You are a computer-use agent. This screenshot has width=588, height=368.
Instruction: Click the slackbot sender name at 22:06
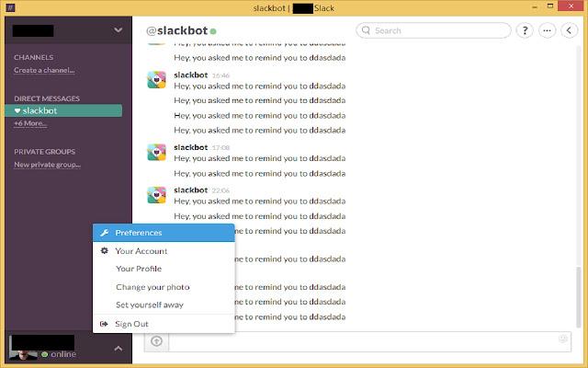[x=190, y=190]
